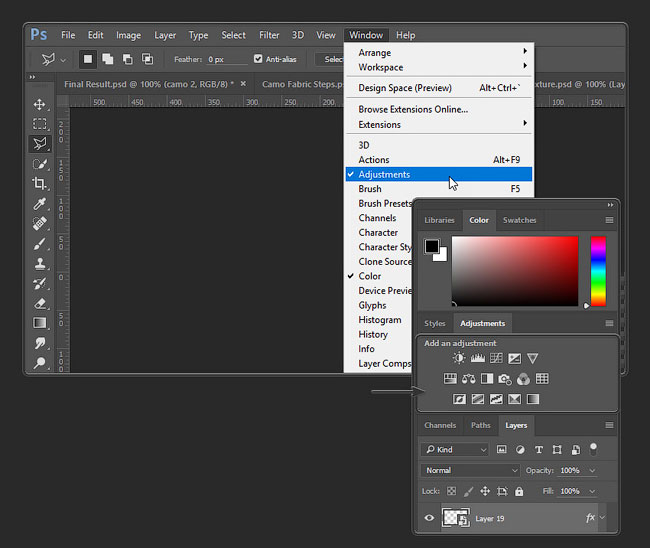Select the Smudge tool
This screenshot has width=650, height=548.
click(x=40, y=343)
